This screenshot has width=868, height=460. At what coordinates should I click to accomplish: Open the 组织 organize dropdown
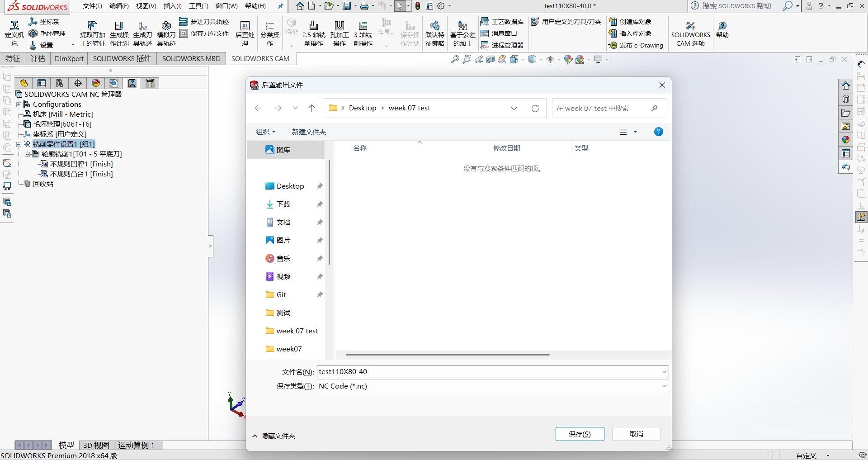[266, 132]
